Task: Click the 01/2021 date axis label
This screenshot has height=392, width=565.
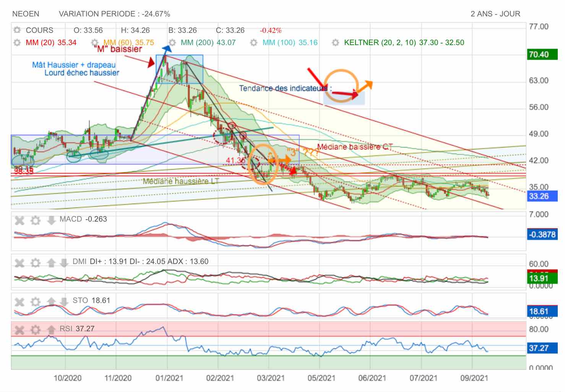Action: pyautogui.click(x=169, y=378)
